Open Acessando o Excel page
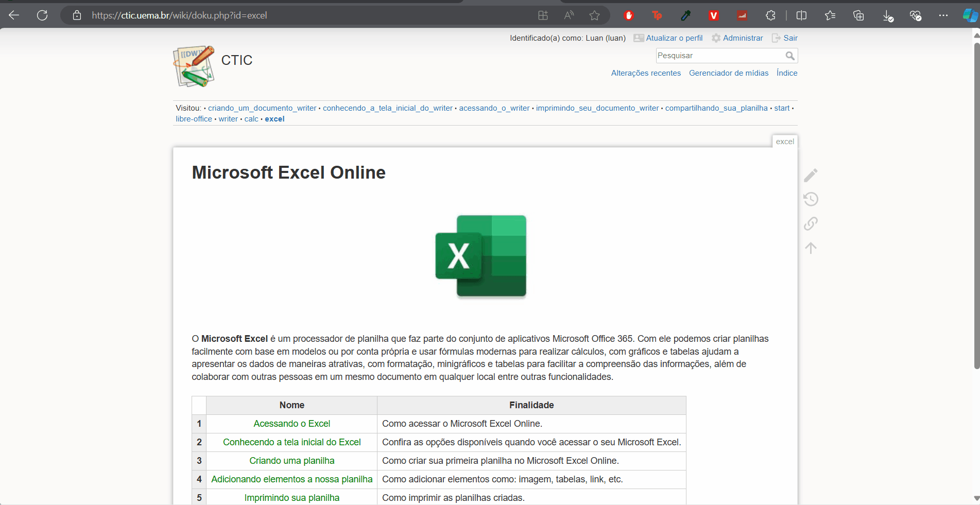The image size is (980, 505). click(291, 424)
